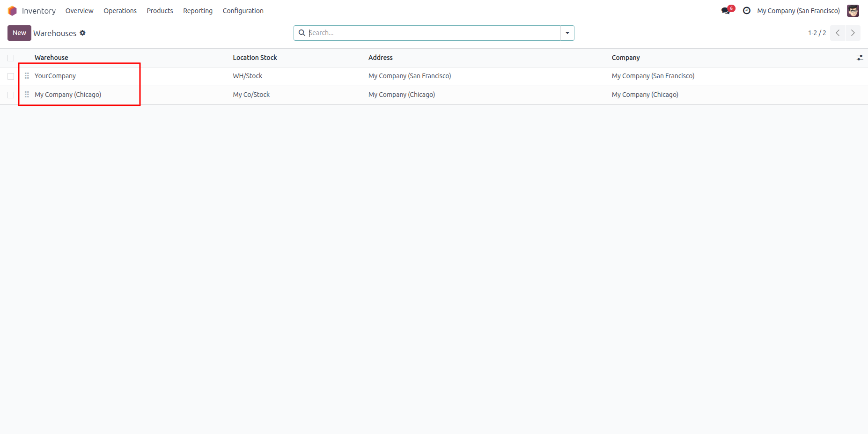Click the Inventory app title
This screenshot has height=434, width=868.
pyautogui.click(x=39, y=11)
